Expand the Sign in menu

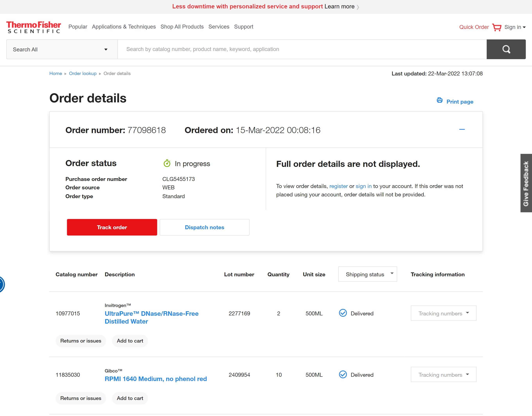click(515, 27)
